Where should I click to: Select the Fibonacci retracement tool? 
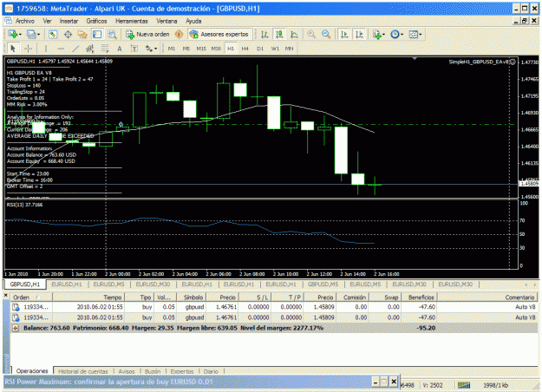[x=105, y=49]
